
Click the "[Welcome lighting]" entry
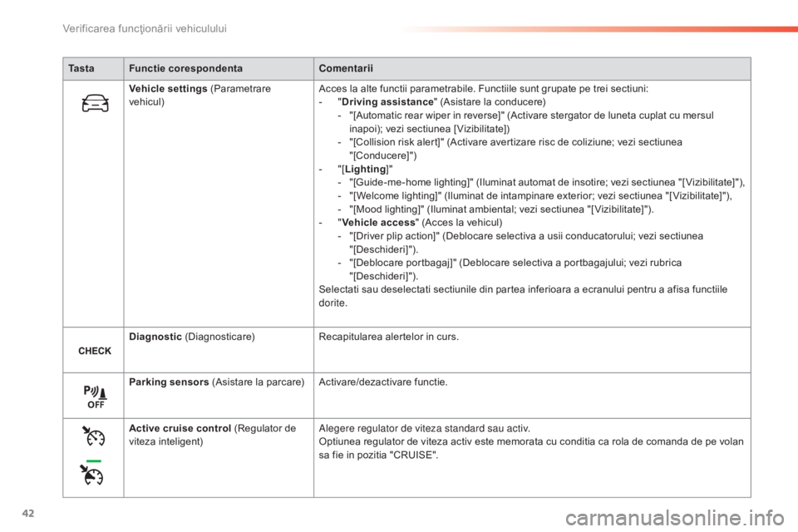[396, 195]
